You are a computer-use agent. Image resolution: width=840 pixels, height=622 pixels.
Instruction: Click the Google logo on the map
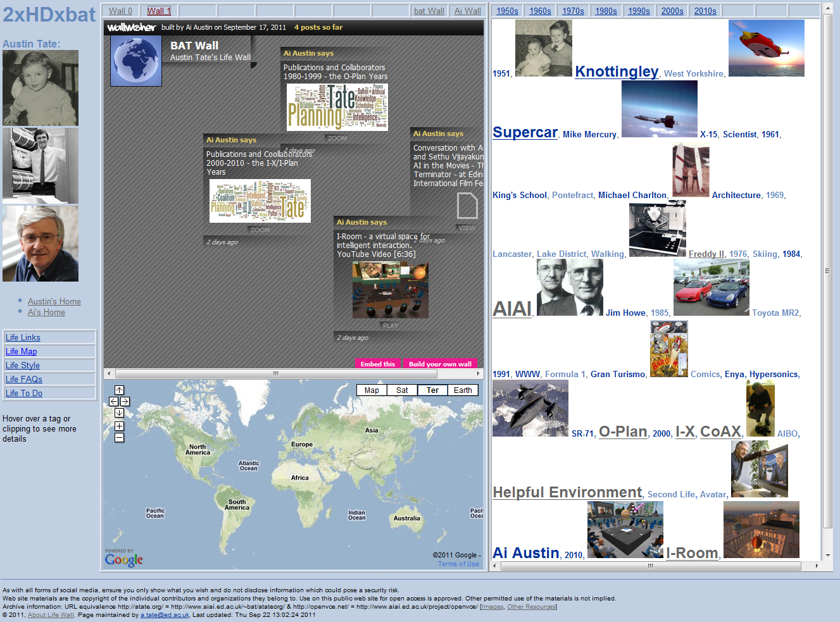click(124, 559)
